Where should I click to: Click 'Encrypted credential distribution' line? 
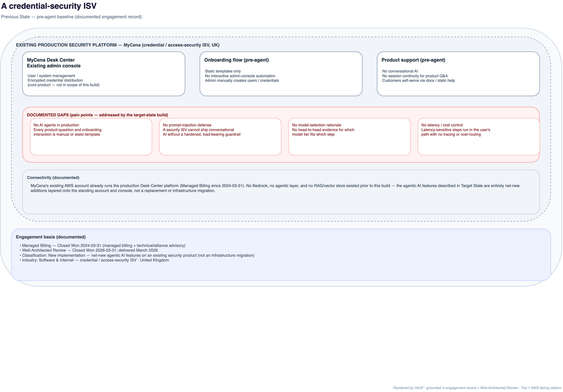tap(55, 80)
